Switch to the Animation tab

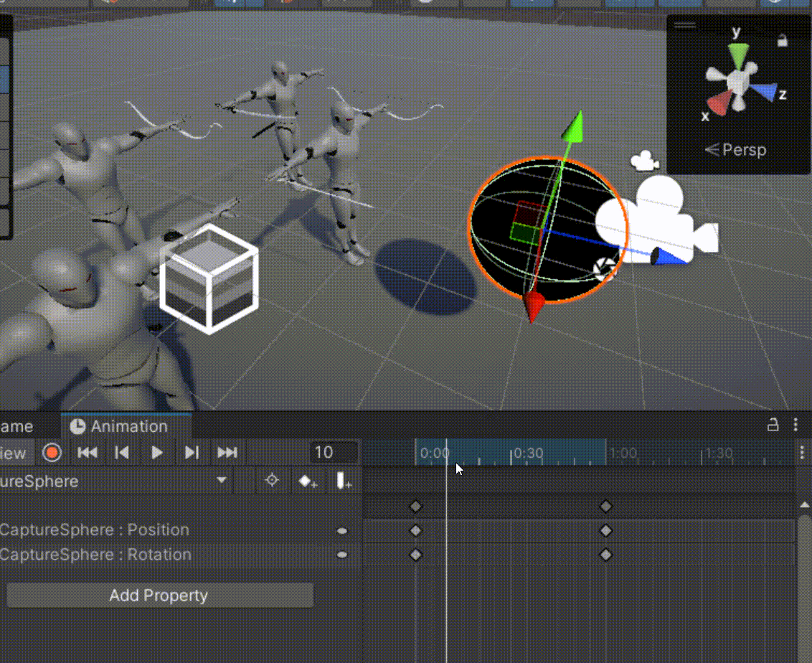(126, 425)
